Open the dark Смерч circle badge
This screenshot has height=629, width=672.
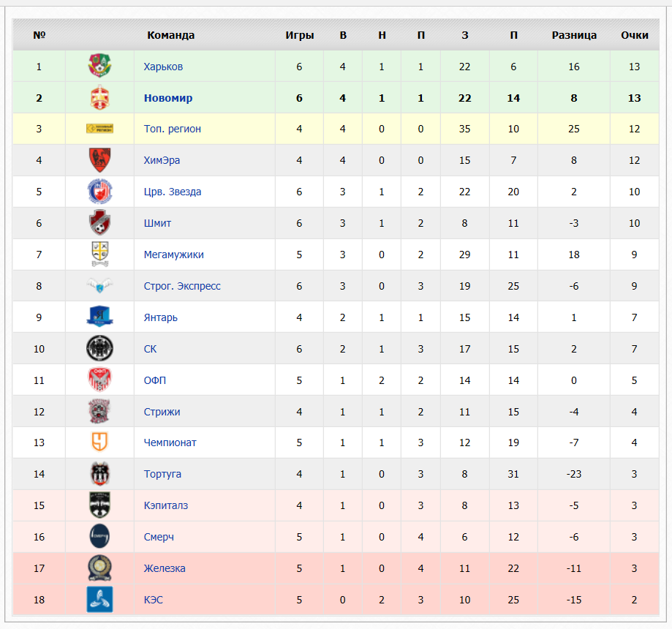pos(99,536)
